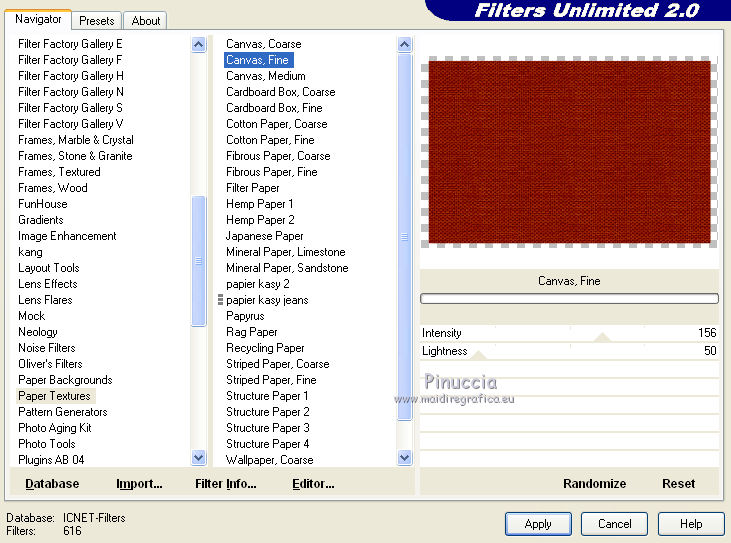This screenshot has width=731, height=543.
Task: Choose Japanese Paper filter
Action: tap(265, 236)
